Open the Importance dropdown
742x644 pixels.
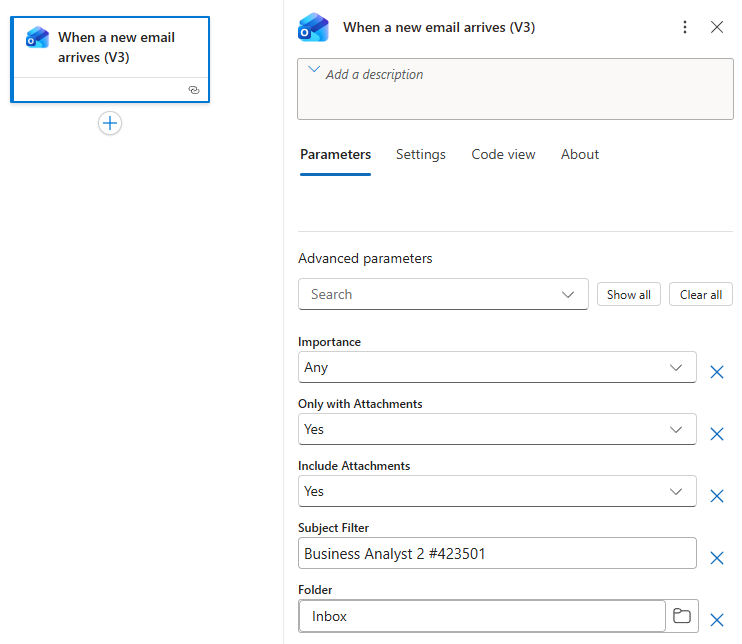click(497, 367)
